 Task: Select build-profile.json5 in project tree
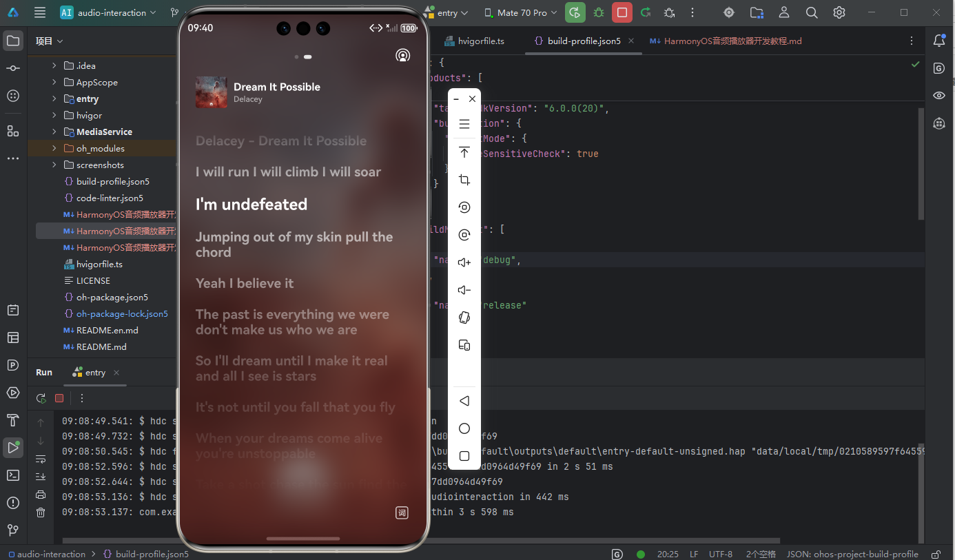(107, 181)
